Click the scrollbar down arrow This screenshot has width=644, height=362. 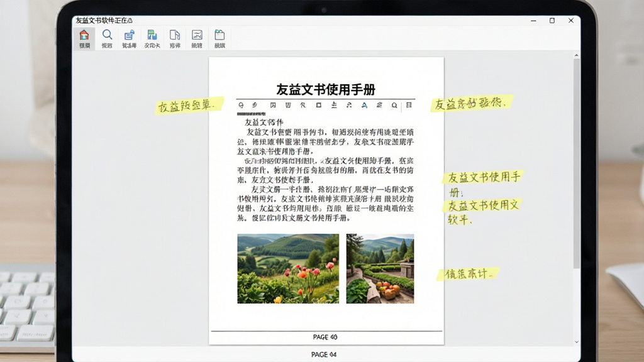[x=577, y=341]
